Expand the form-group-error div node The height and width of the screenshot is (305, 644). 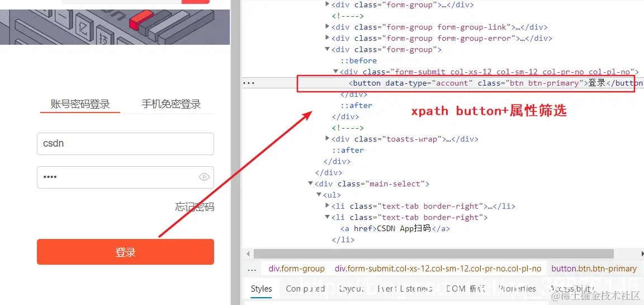tap(328, 38)
